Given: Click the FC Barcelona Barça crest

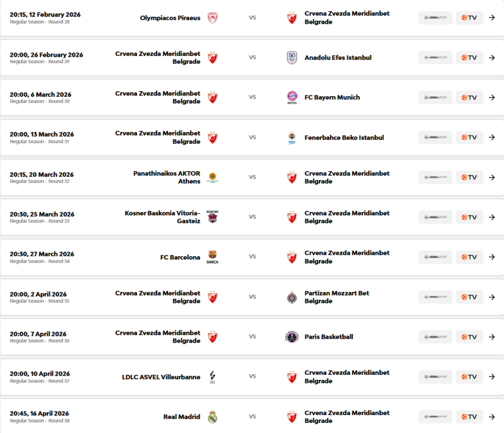Looking at the screenshot, I should [x=212, y=257].
